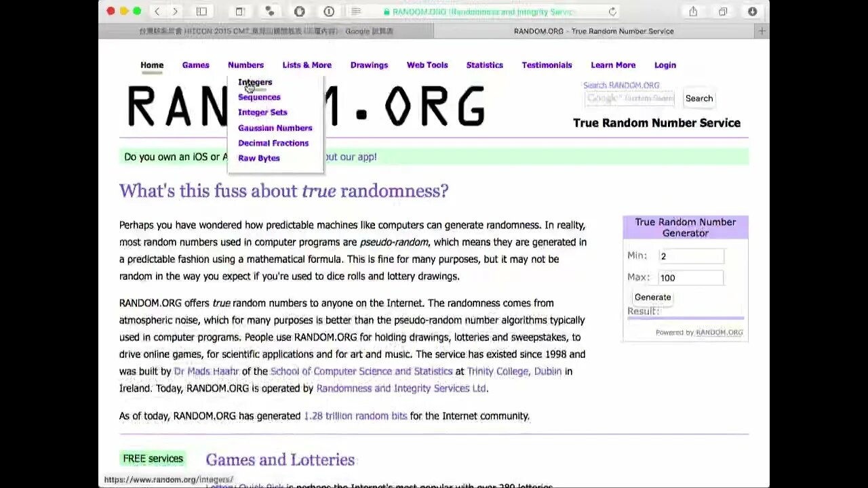This screenshot has height=488, width=868.
Task: Open the 1.28 trillion random bits link
Action: (x=355, y=415)
